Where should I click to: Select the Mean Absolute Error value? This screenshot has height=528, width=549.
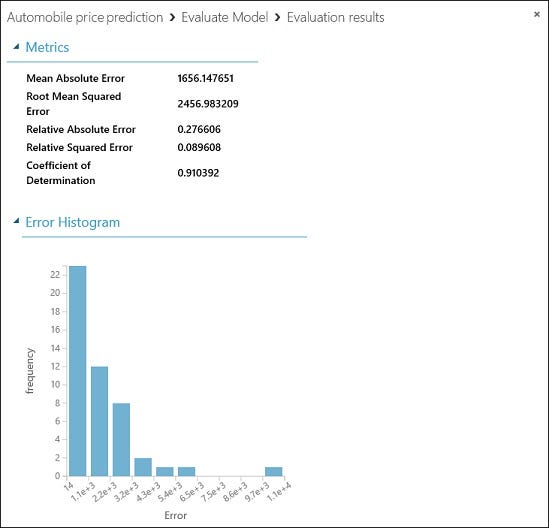pos(206,78)
